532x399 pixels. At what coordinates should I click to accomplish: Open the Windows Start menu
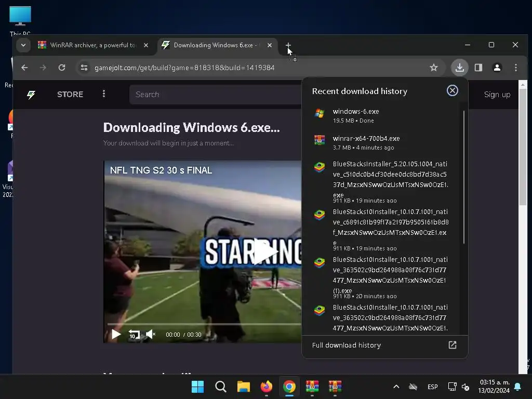(198, 387)
